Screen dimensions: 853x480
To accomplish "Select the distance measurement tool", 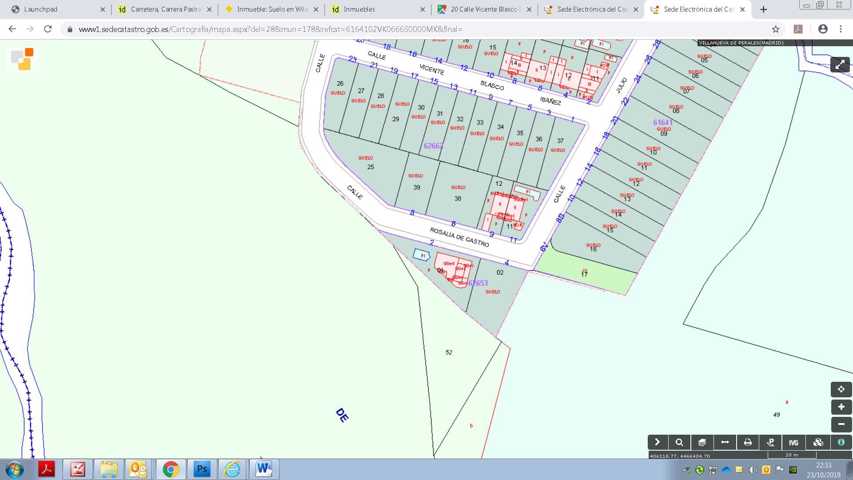I will pyautogui.click(x=725, y=442).
